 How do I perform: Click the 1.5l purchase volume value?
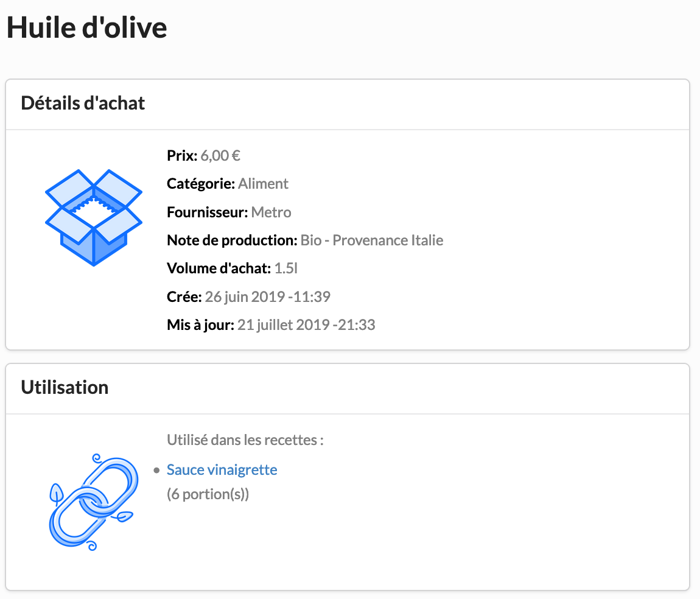coord(286,268)
